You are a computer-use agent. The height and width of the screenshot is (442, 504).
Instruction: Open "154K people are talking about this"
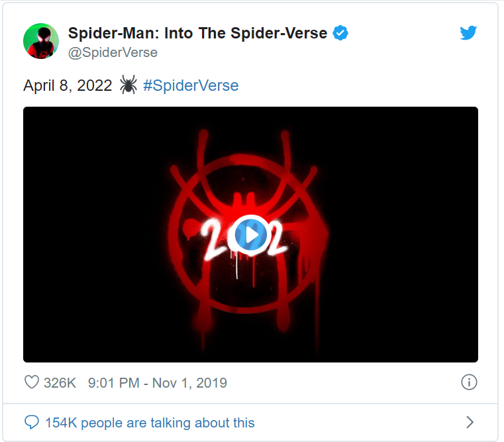(x=150, y=422)
